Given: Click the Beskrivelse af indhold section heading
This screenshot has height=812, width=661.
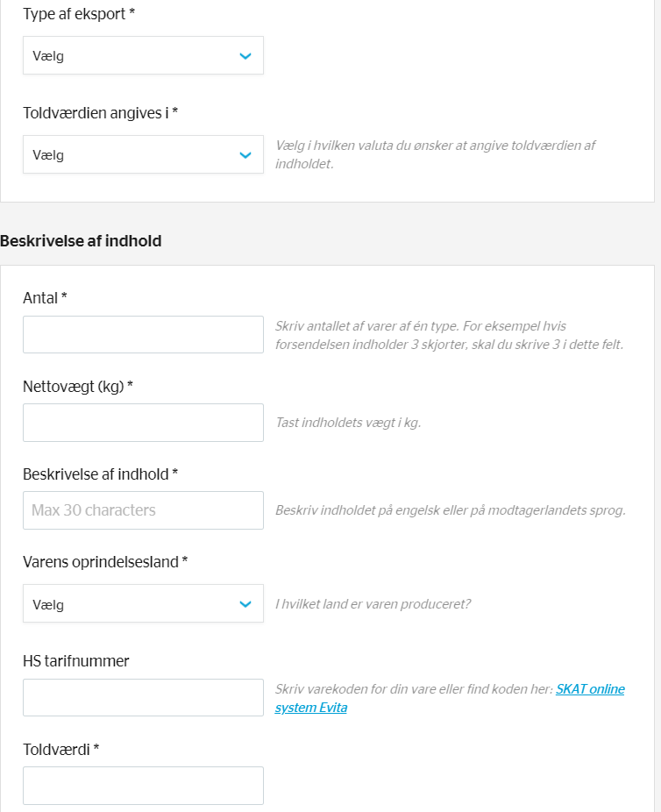Looking at the screenshot, I should 81,241.
